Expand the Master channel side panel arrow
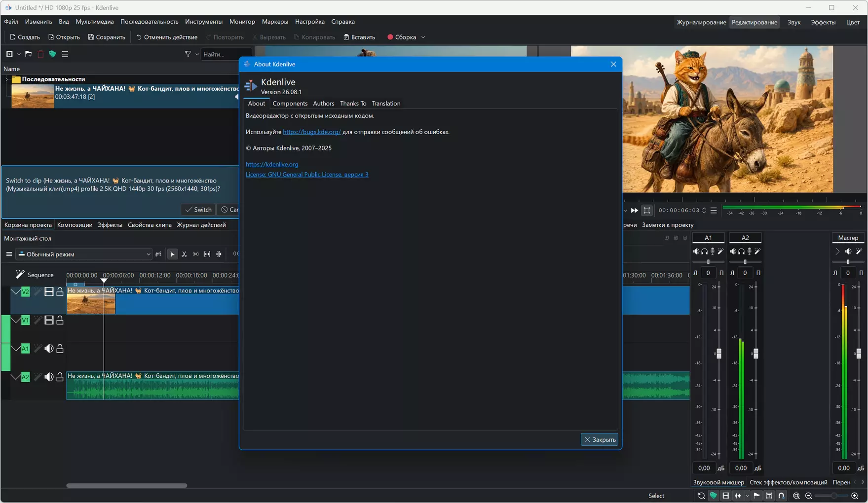Viewport: 868px width, 503px height. 837,251
